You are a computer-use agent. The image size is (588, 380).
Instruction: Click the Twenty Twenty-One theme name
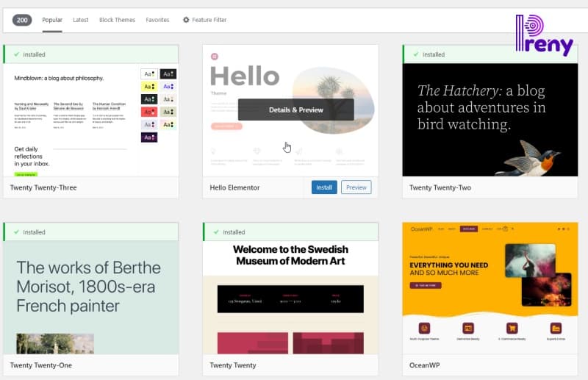[x=41, y=365]
